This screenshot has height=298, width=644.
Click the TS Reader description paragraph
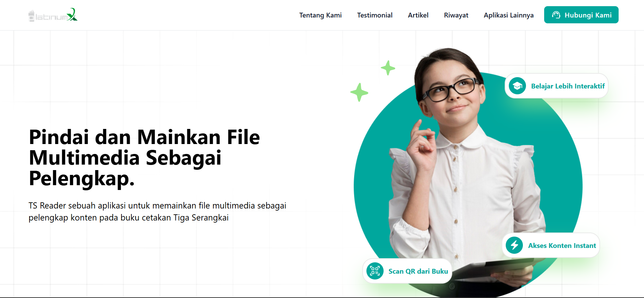[x=157, y=212]
